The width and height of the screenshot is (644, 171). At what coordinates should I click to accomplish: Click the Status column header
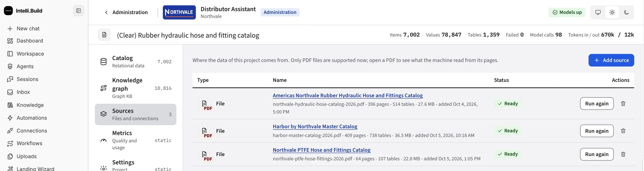pos(502,80)
